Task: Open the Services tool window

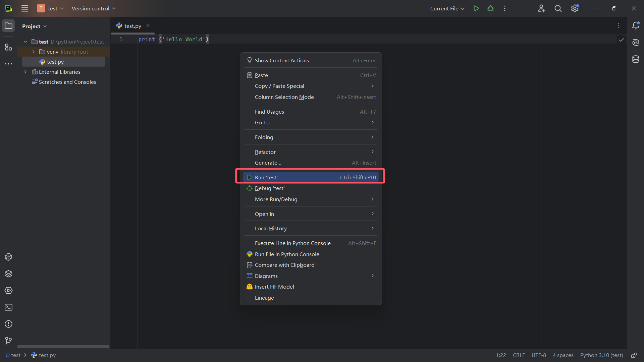Action: point(8,291)
